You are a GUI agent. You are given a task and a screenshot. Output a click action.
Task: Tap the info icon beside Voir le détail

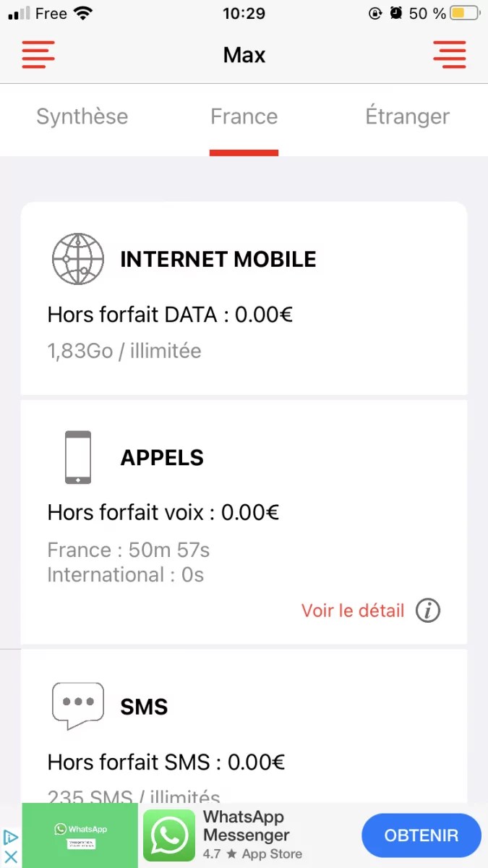pos(428,610)
